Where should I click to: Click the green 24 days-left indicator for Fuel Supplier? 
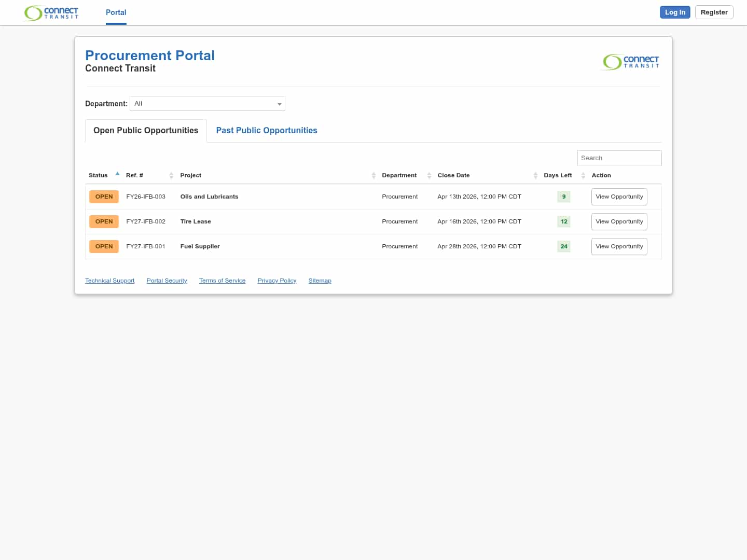coord(564,246)
